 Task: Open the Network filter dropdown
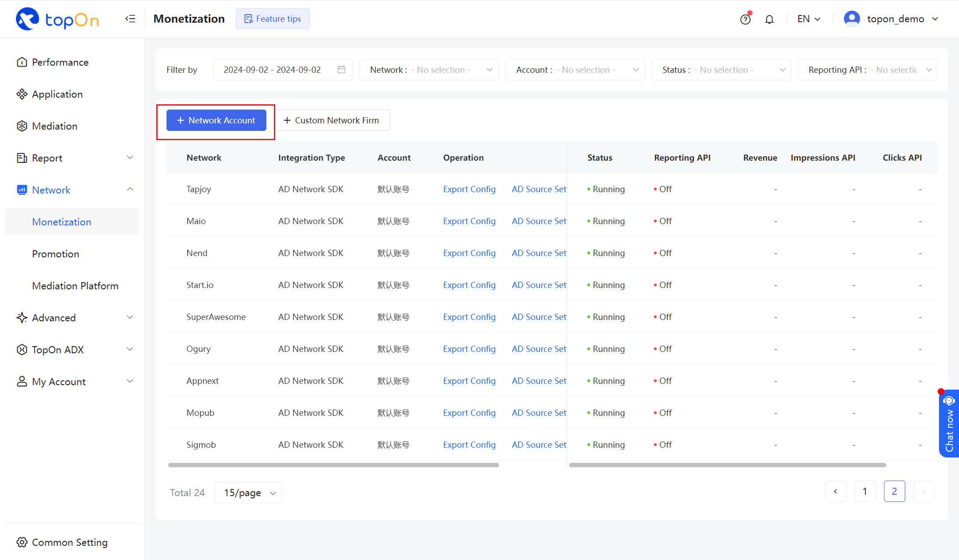[429, 70]
